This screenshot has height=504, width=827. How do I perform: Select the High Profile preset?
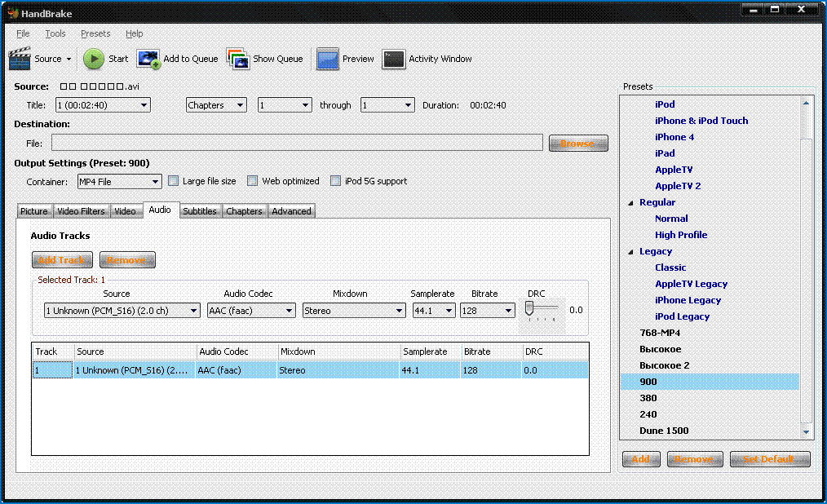click(681, 235)
